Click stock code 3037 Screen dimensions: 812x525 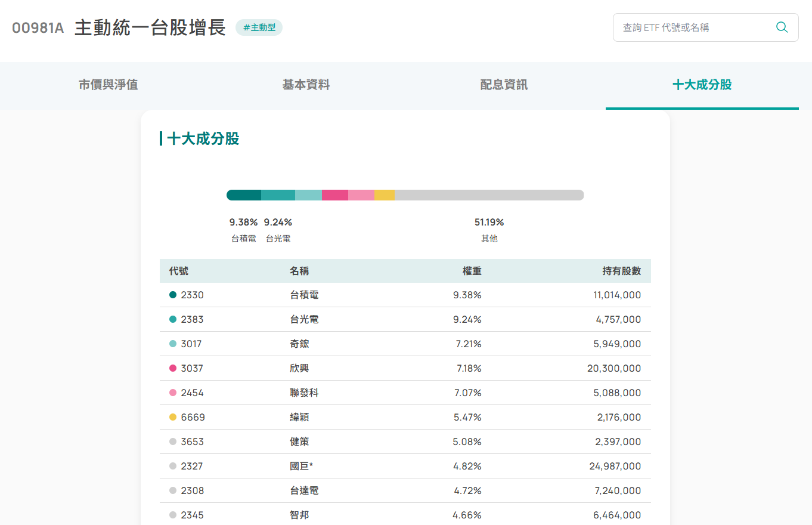click(x=192, y=368)
